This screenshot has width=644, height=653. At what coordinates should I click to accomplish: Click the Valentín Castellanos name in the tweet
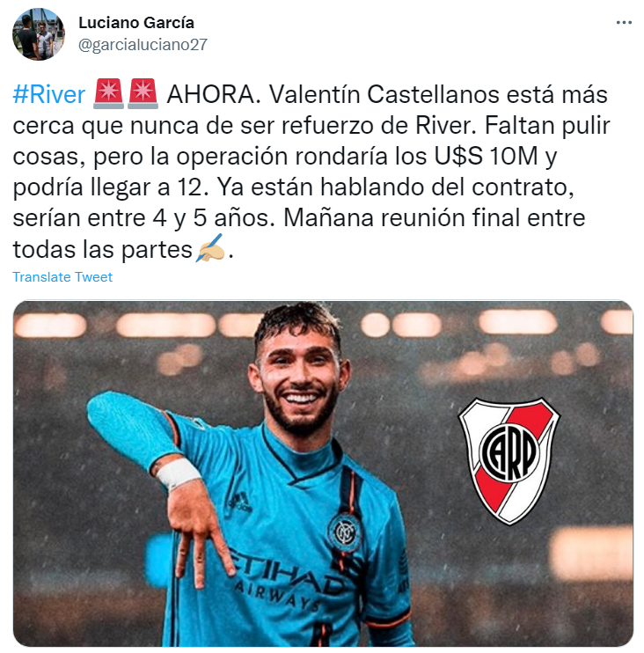coord(384,94)
